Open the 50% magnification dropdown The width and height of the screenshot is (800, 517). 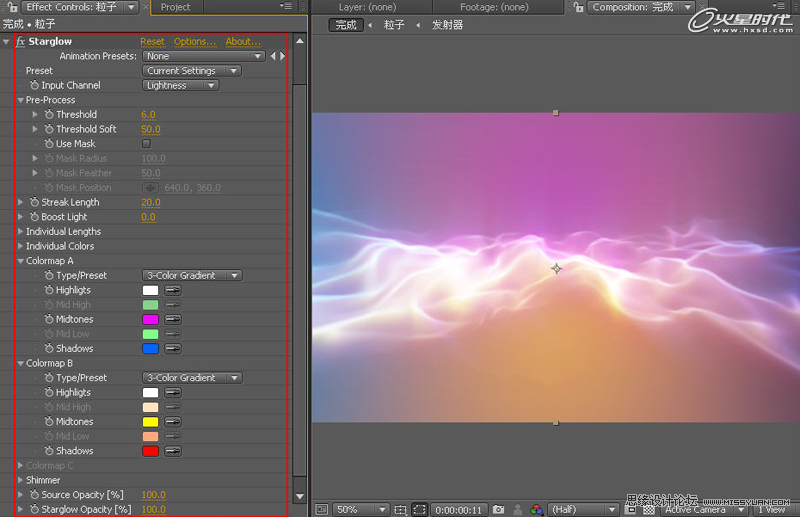(361, 509)
